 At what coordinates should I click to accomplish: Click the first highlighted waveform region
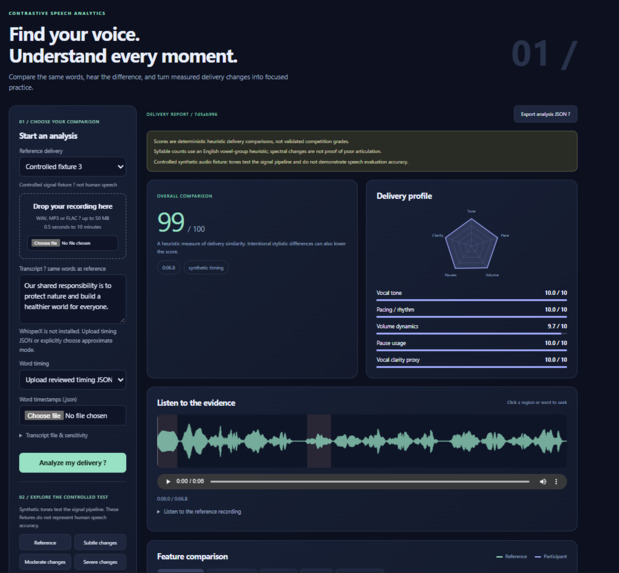167,441
